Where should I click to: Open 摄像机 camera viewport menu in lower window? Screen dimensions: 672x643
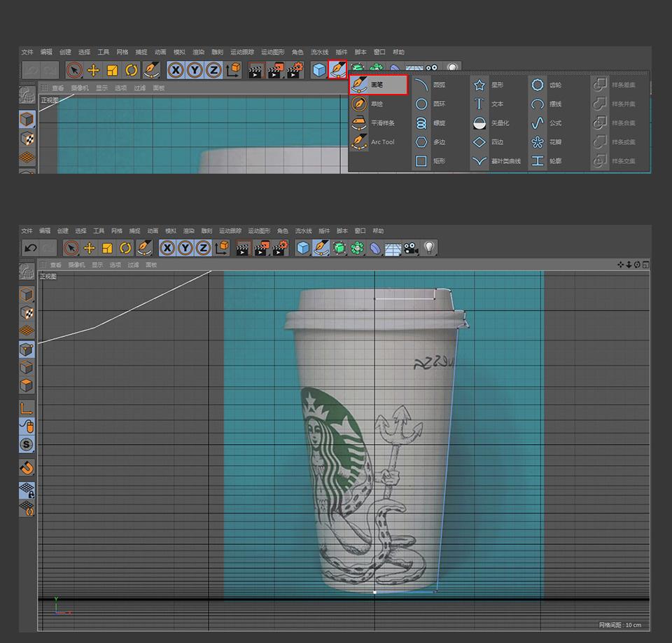tap(76, 265)
